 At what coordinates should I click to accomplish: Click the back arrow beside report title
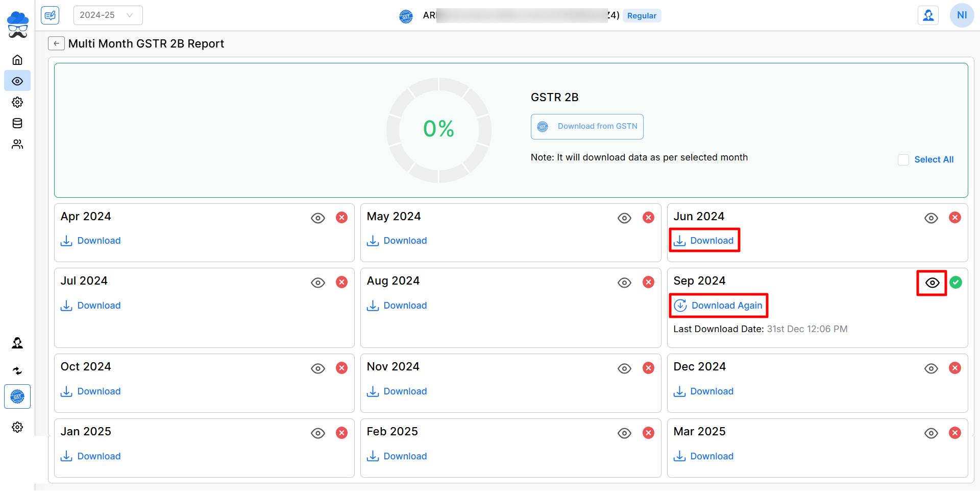click(56, 43)
